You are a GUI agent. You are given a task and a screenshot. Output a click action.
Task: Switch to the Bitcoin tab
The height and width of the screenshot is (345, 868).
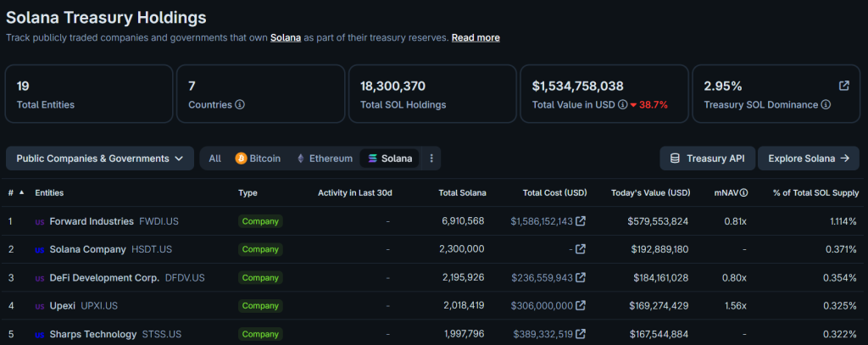pyautogui.click(x=258, y=159)
